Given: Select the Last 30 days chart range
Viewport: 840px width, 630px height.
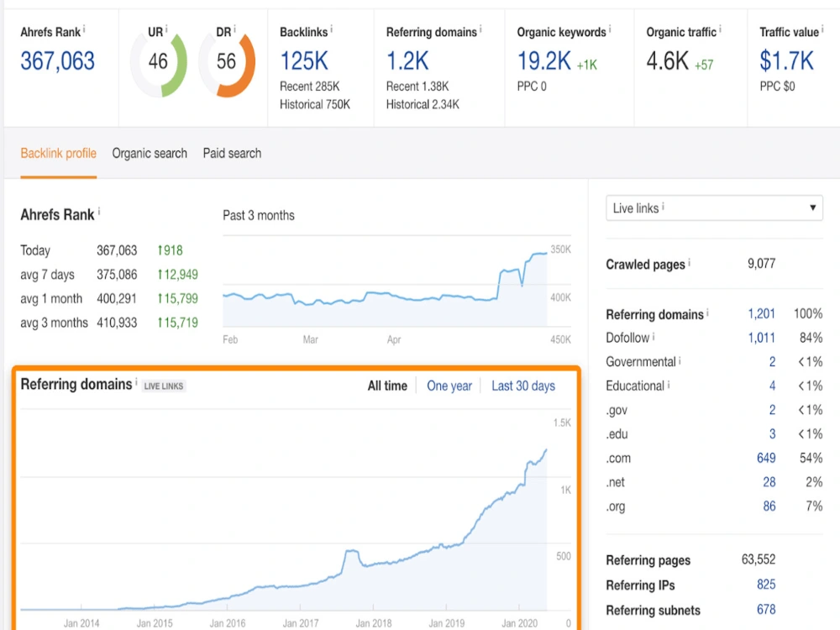Looking at the screenshot, I should pyautogui.click(x=523, y=386).
